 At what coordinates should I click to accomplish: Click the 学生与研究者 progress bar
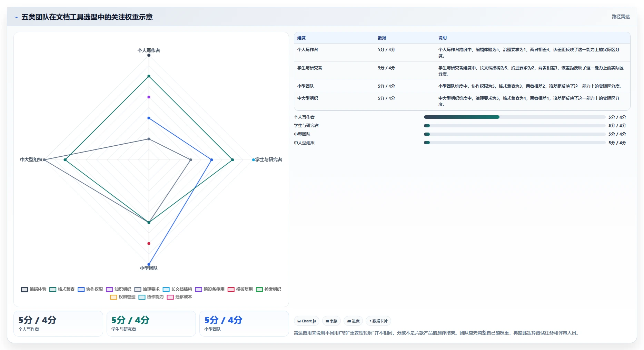[514, 126]
